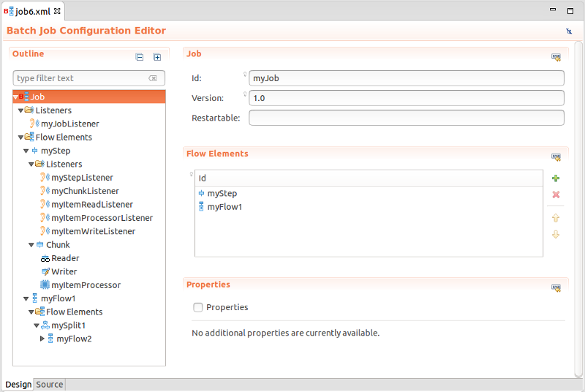Screen dimensions: 585x392
Task: Select myJobListener in the outline
Action: pos(69,124)
